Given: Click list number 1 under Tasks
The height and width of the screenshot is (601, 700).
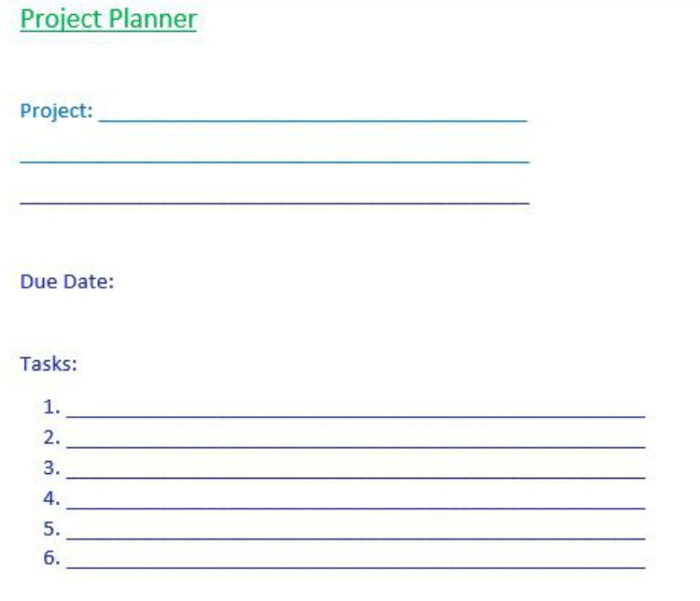Looking at the screenshot, I should click(51, 407).
